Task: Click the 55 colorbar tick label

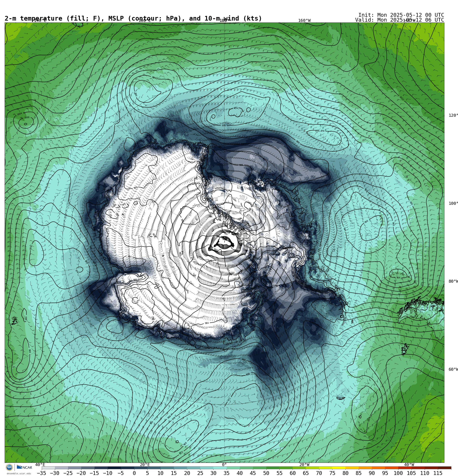Action: click(x=279, y=473)
